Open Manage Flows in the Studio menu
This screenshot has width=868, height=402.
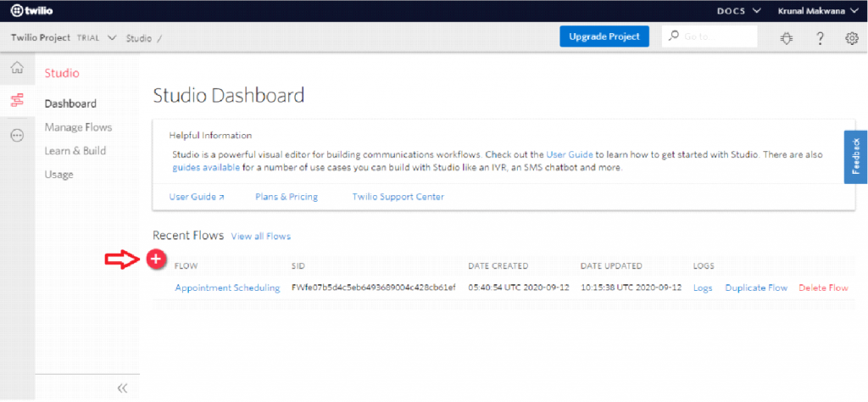78,127
